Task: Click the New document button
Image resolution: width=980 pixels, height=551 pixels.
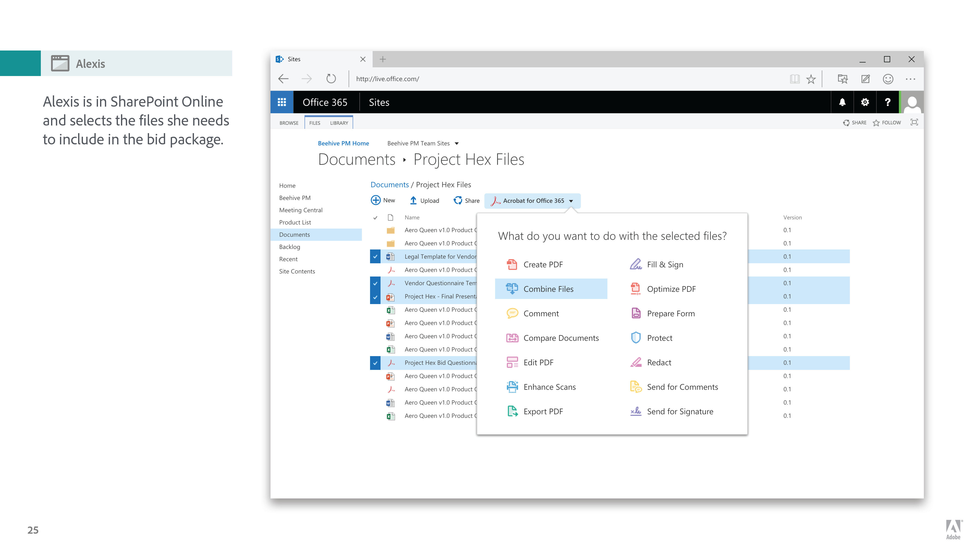Action: (x=383, y=200)
